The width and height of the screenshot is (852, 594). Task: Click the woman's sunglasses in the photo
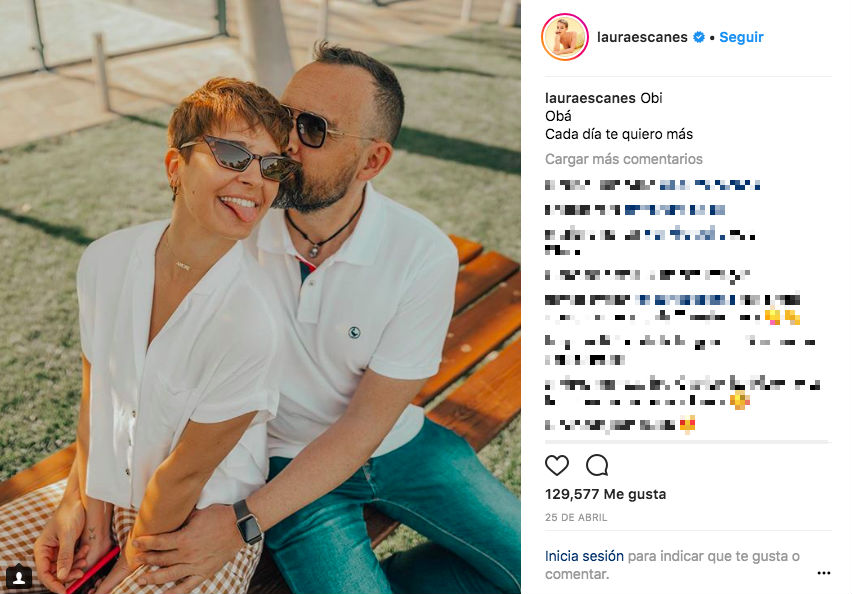point(241,157)
